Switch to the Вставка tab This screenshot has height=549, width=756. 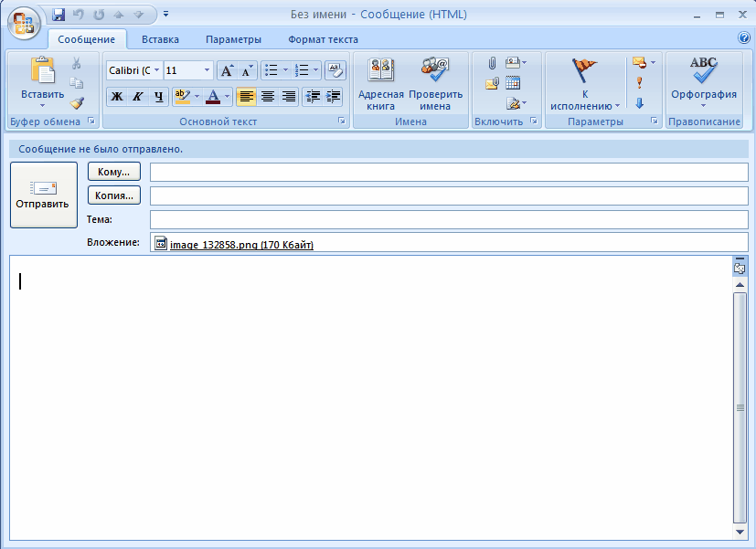click(x=160, y=39)
